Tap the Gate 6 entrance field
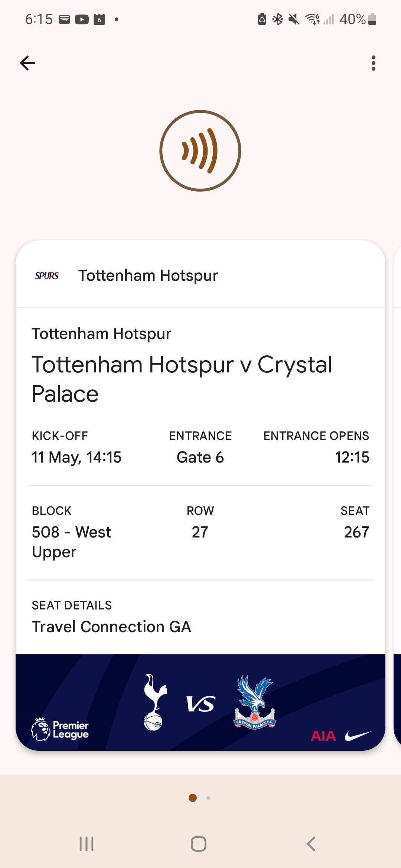 pos(200,457)
